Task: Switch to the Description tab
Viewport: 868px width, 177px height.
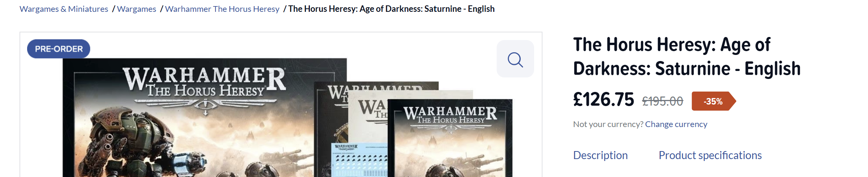Action: [600, 155]
